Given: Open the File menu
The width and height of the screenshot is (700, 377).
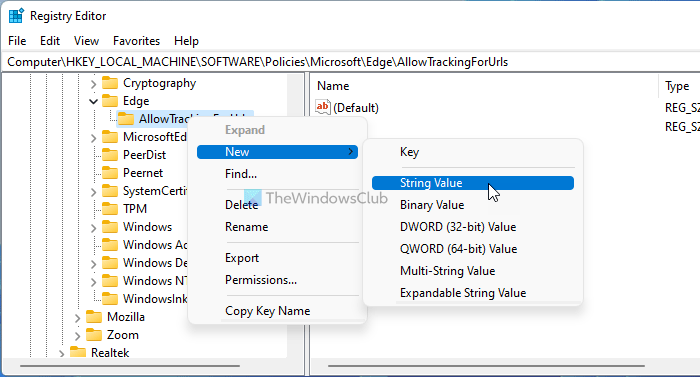Looking at the screenshot, I should pyautogui.click(x=17, y=41).
